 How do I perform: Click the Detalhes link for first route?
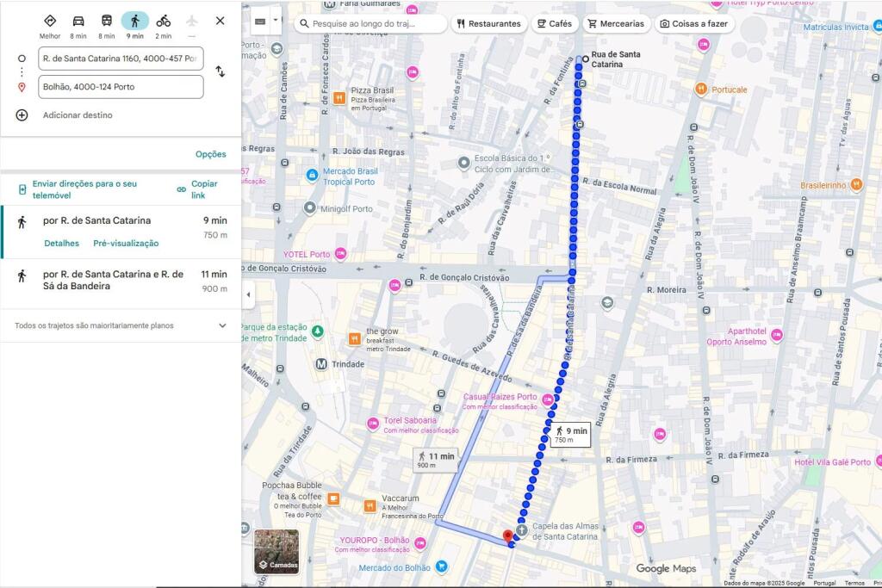[61, 243]
